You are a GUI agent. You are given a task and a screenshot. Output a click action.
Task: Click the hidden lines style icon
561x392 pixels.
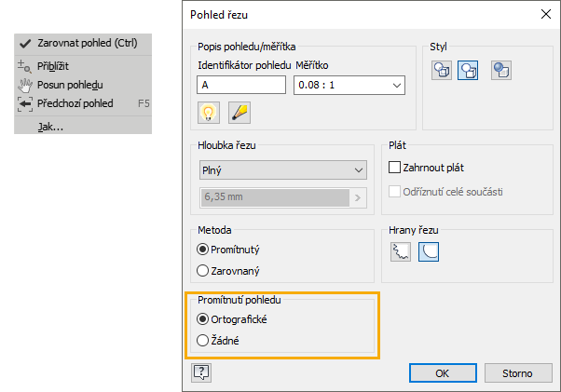pos(441,71)
